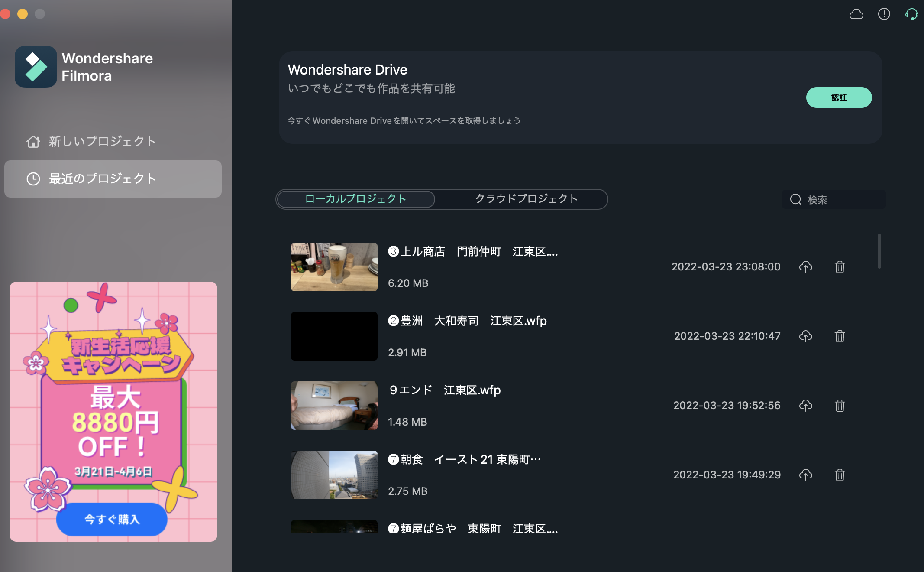Click the Wondershare Filmora logo
This screenshot has width=924, height=572.
pos(36,67)
